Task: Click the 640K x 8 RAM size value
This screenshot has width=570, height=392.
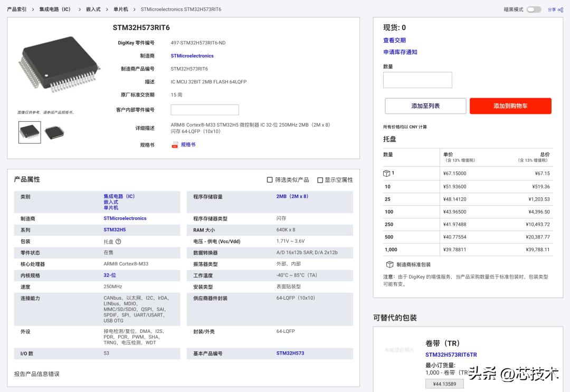Action: 286,230
